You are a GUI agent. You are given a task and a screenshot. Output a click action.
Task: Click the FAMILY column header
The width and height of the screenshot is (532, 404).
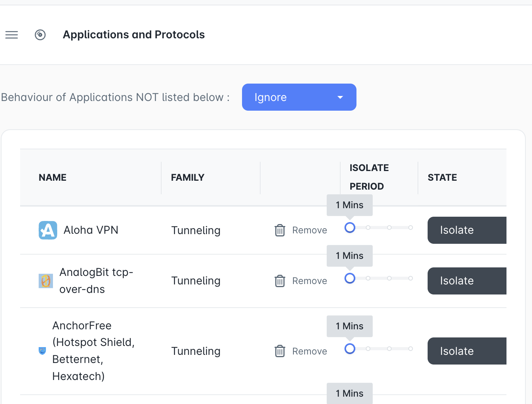(x=188, y=178)
